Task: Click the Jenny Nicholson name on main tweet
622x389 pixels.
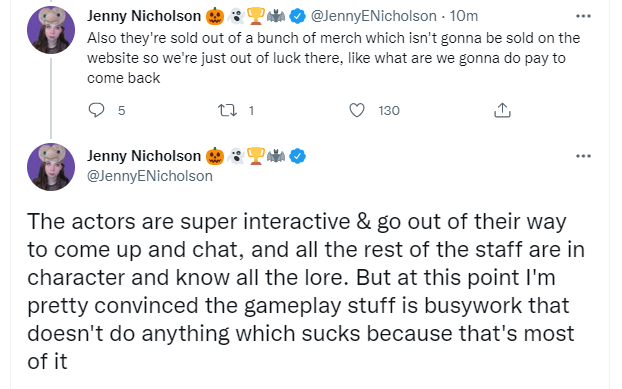Action: [144, 156]
